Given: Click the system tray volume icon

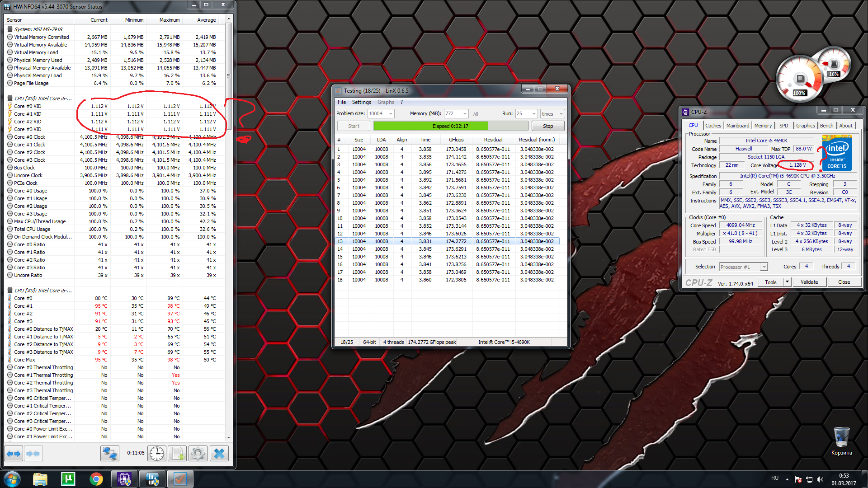Looking at the screenshot, I should tap(820, 479).
